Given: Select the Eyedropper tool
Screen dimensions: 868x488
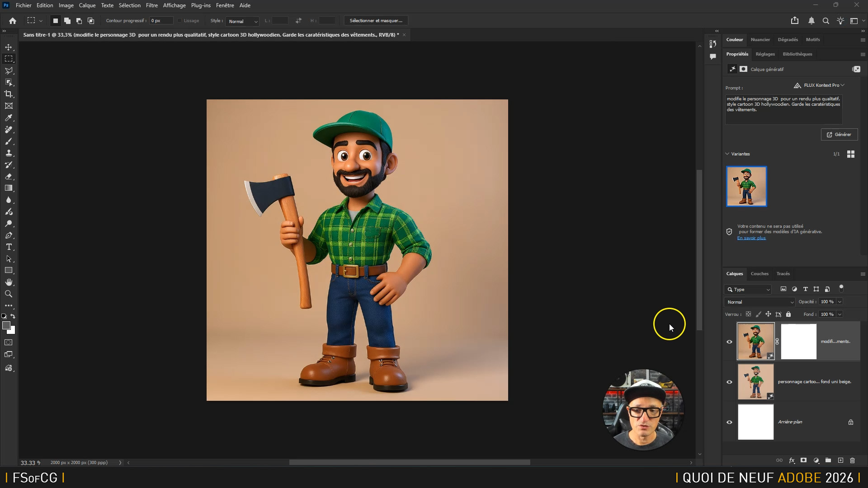Looking at the screenshot, I should click(x=9, y=118).
